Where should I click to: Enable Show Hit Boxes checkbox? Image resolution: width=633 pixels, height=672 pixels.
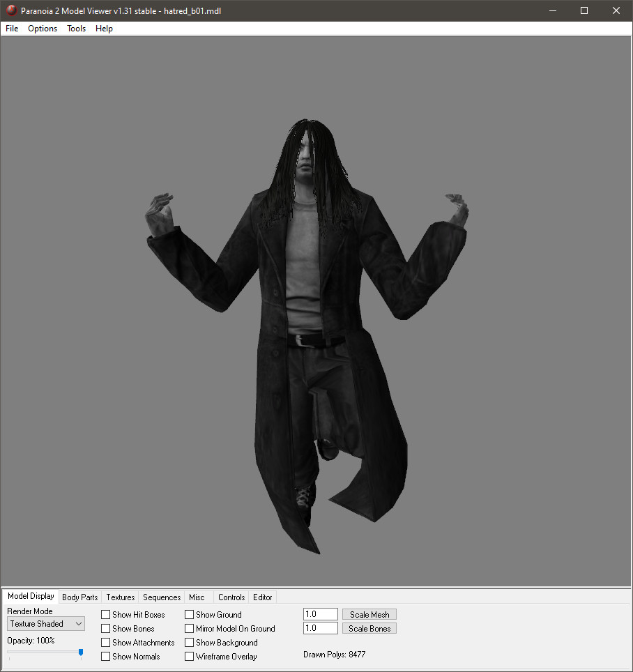[x=106, y=615]
